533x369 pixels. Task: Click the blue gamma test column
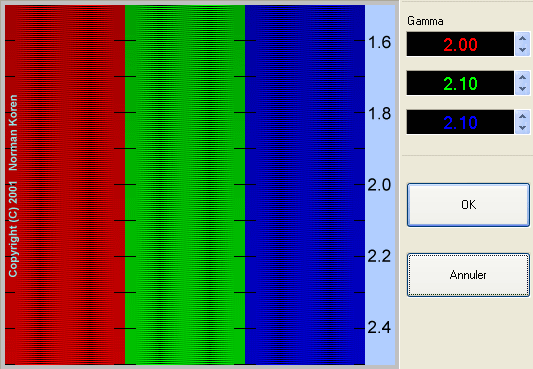click(x=305, y=185)
